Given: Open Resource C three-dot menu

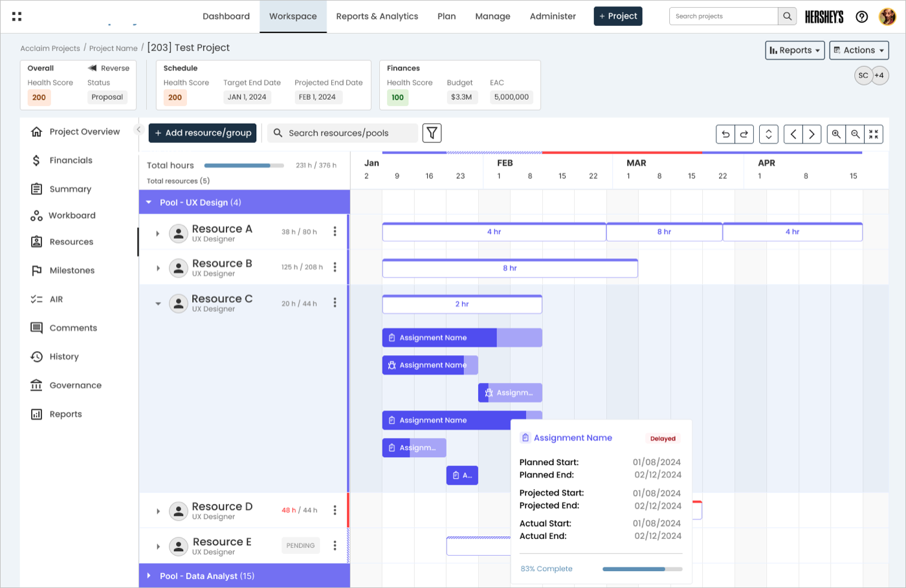Looking at the screenshot, I should click(335, 302).
